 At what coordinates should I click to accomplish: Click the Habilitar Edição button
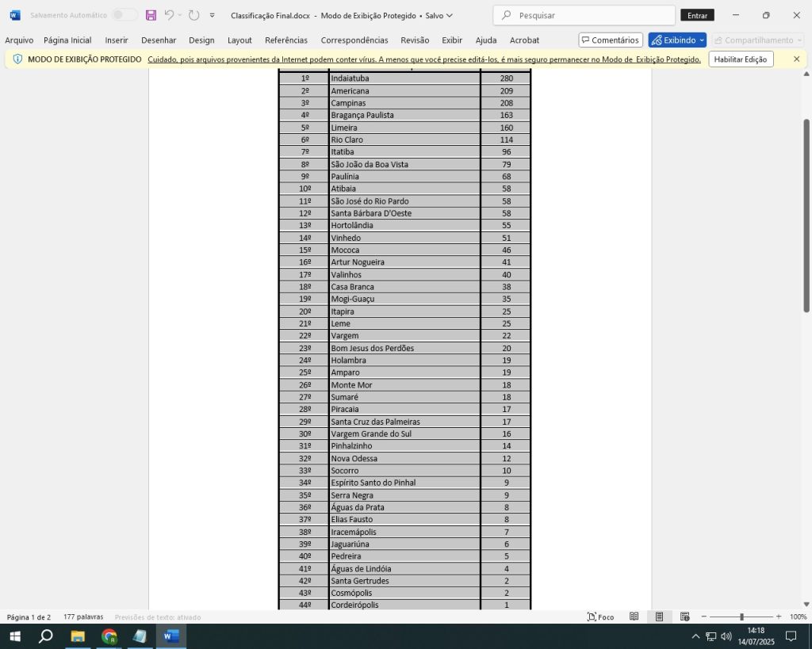pos(740,59)
